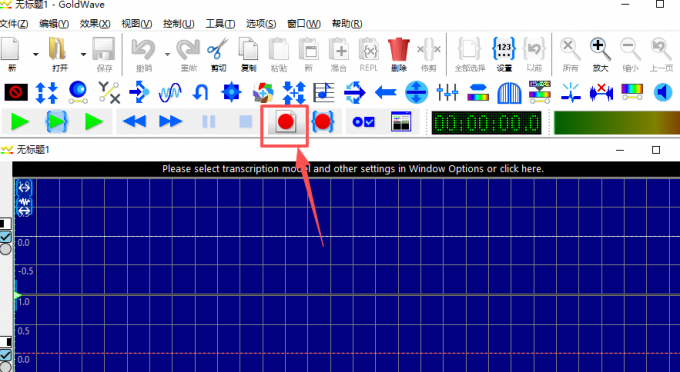
Task: Click the spectrum funnel filter icon
Action: pos(539,92)
